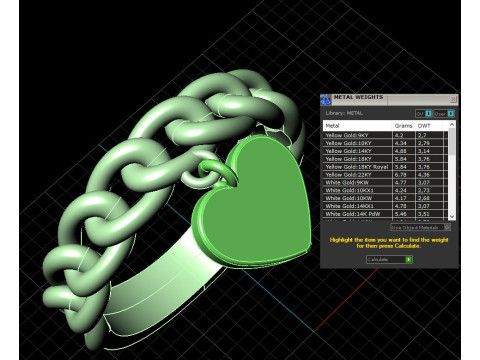This screenshot has width=480, height=360.
Task: Close the Metal Weights panel
Action: [453, 99]
